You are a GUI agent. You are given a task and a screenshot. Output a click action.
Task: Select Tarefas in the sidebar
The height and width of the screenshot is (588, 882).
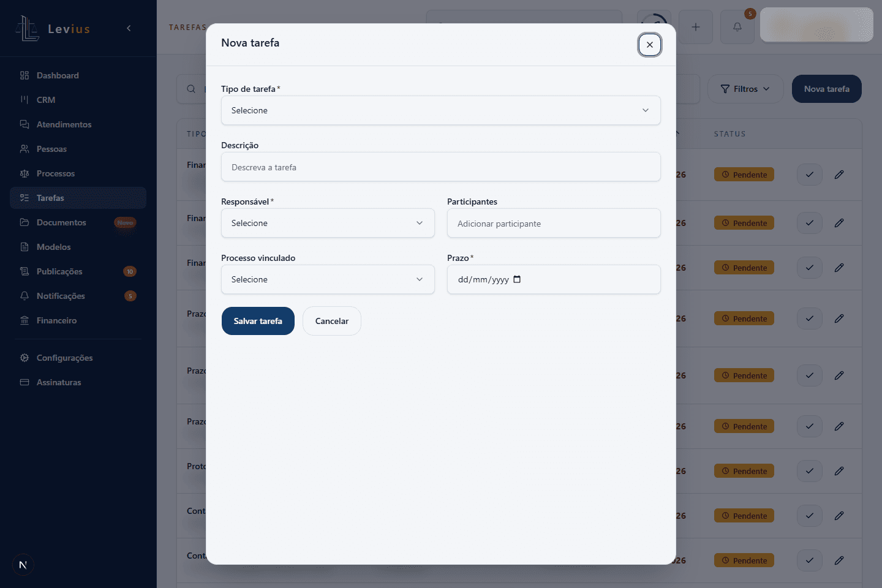click(78, 198)
